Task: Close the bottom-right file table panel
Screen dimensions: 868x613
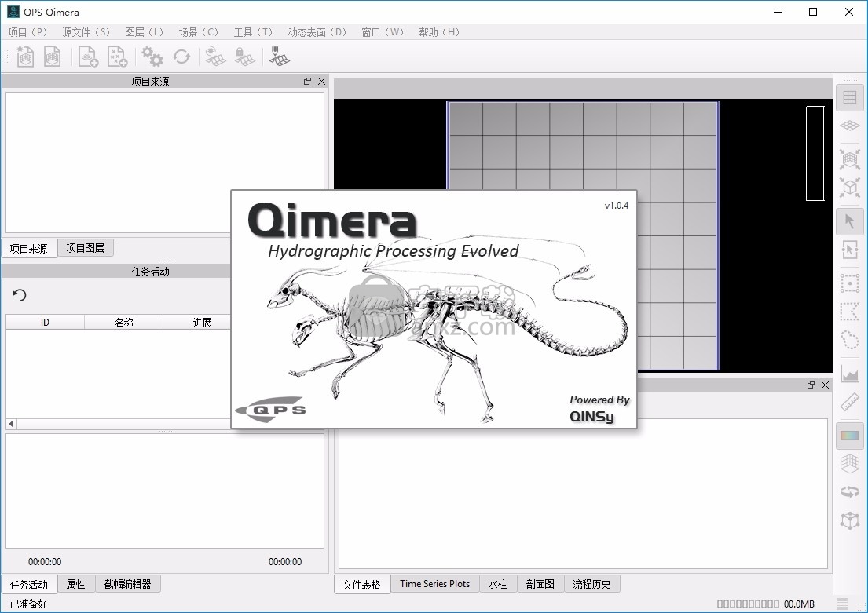Action: (825, 385)
